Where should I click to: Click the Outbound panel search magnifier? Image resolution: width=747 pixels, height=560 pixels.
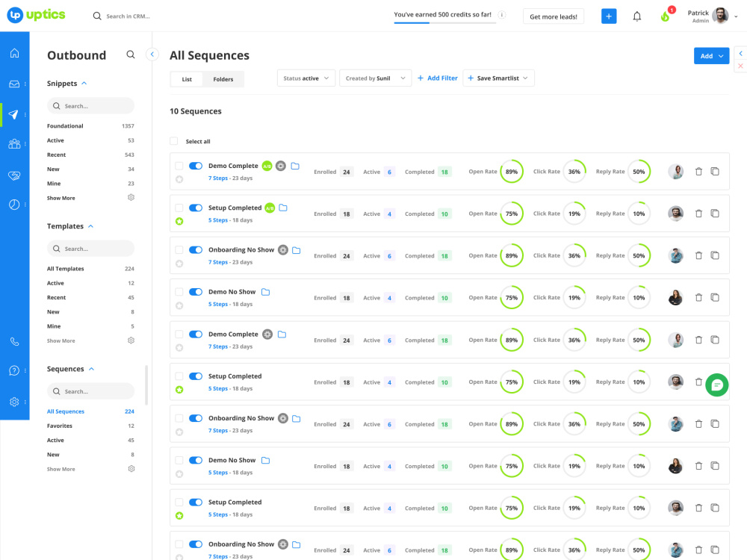tap(131, 55)
